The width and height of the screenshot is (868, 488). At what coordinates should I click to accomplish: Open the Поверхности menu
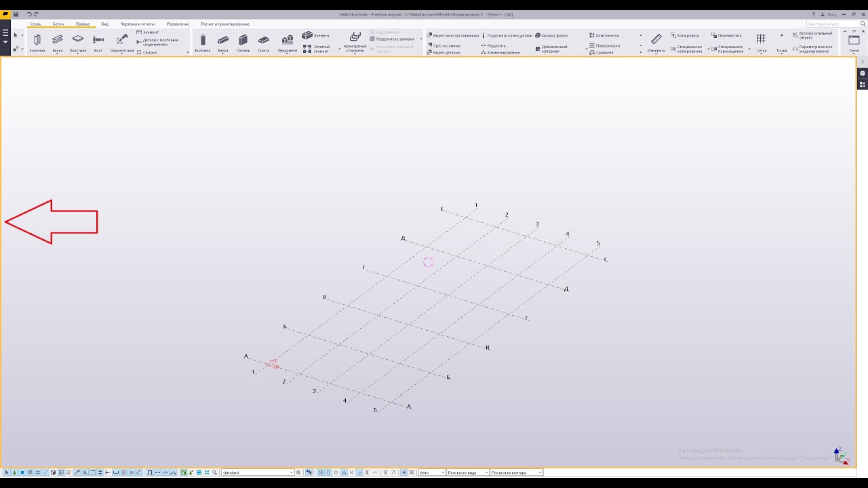coord(604,45)
